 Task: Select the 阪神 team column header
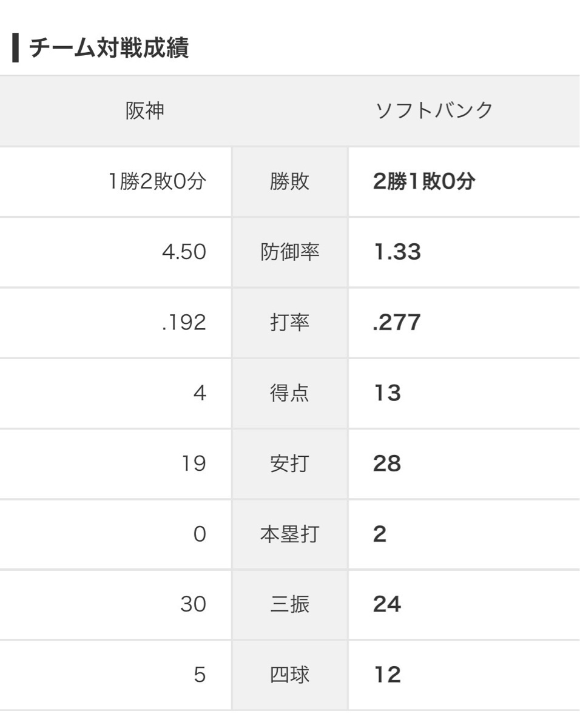tap(145, 110)
